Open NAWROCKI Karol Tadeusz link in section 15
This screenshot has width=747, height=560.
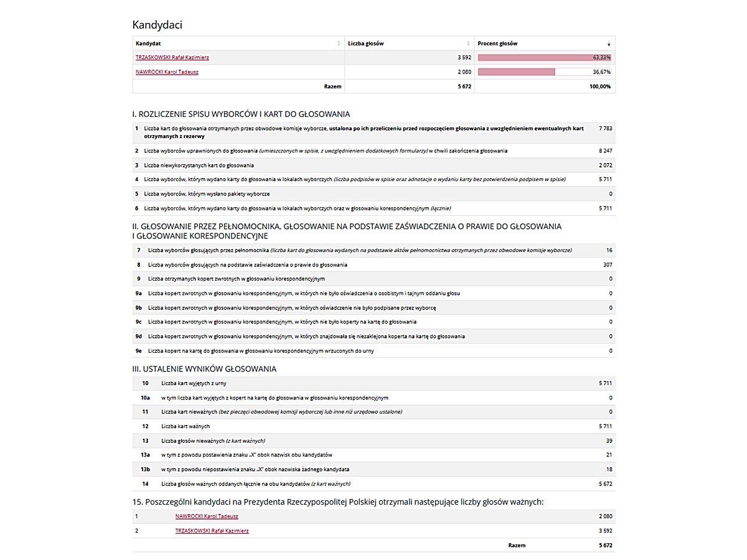[x=207, y=516]
